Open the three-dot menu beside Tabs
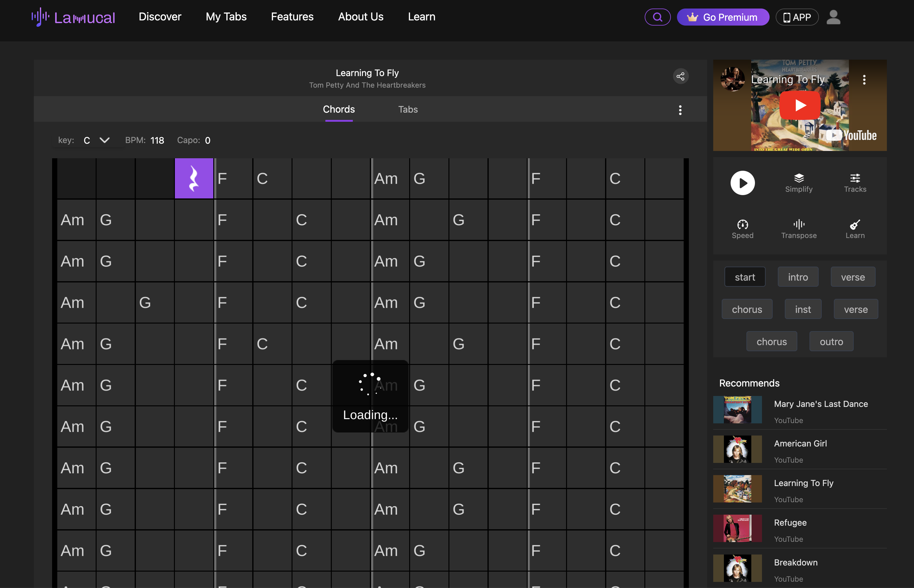 [x=680, y=110]
